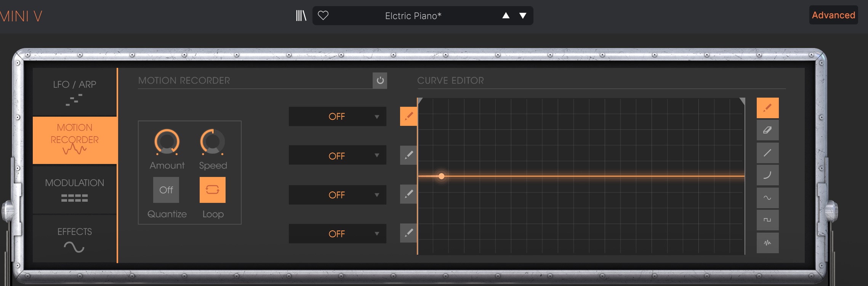Choose the straight line curve tool
This screenshot has height=286, width=868.
[767, 153]
